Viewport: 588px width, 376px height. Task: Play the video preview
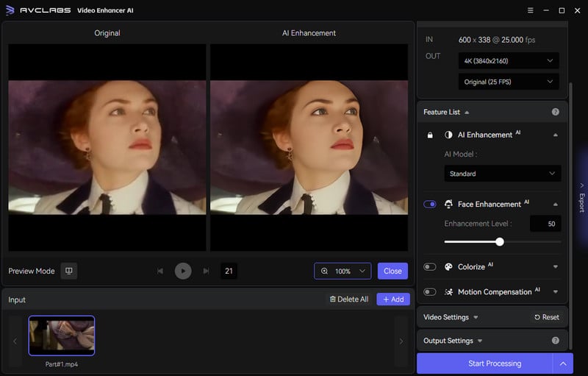coord(183,271)
